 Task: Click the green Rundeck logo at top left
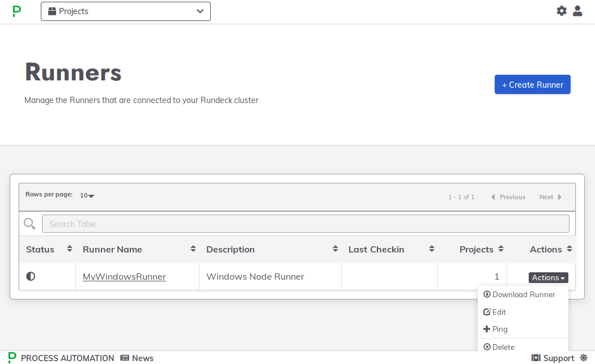point(16,11)
